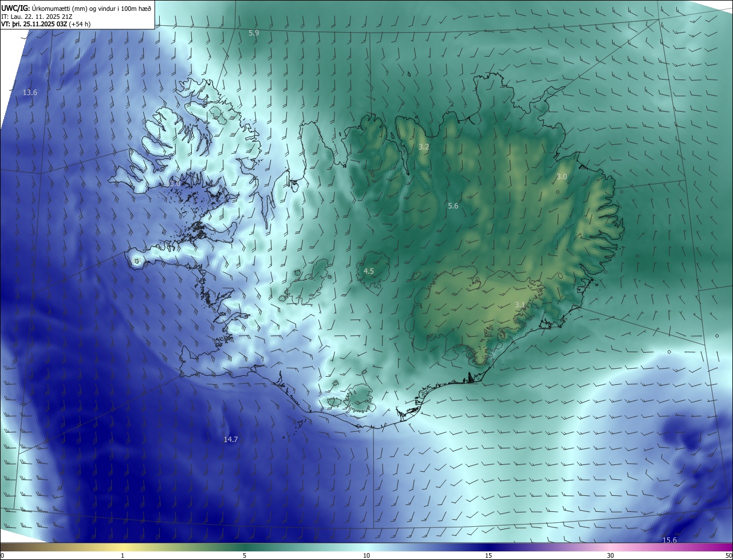Click the colorbar tick label 0
Viewport: 733px width, 560px height.
point(2,555)
